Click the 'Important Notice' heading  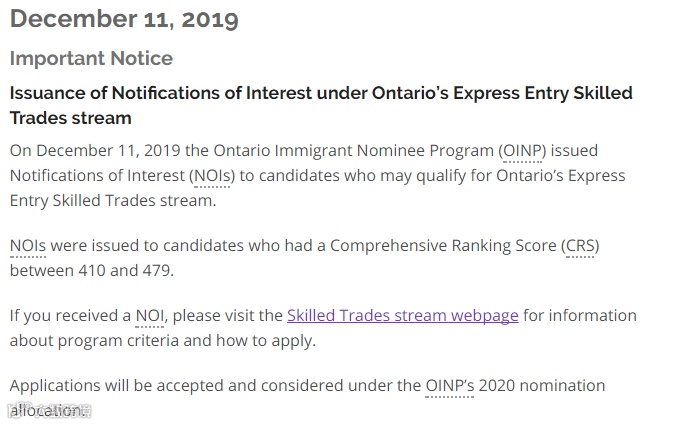(91, 58)
